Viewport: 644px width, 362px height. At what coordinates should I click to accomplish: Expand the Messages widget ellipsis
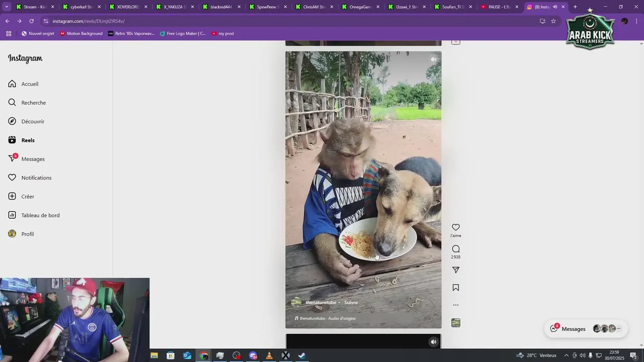[618, 329]
